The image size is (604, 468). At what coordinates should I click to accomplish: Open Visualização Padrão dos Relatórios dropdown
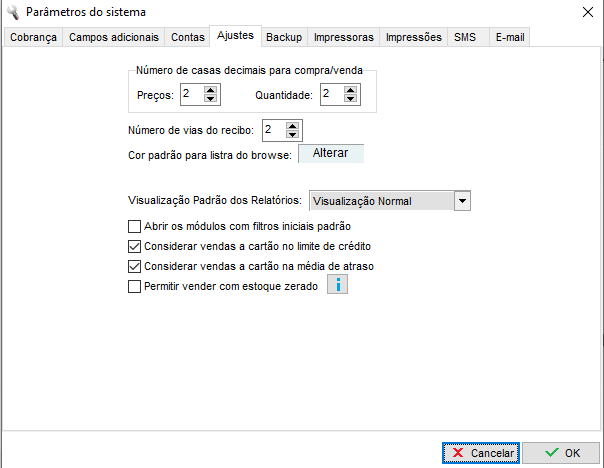(462, 201)
